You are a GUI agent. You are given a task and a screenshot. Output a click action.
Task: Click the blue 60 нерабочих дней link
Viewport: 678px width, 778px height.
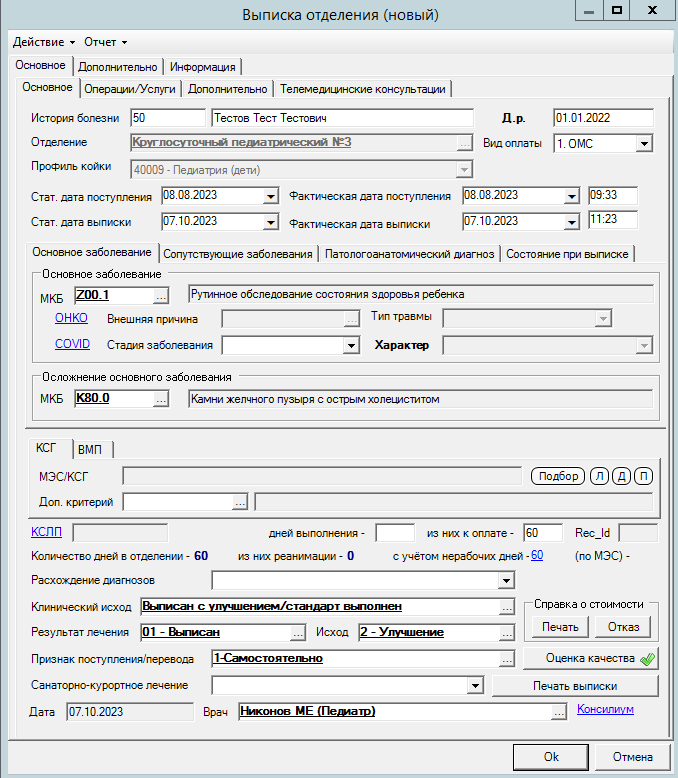pyautogui.click(x=537, y=555)
